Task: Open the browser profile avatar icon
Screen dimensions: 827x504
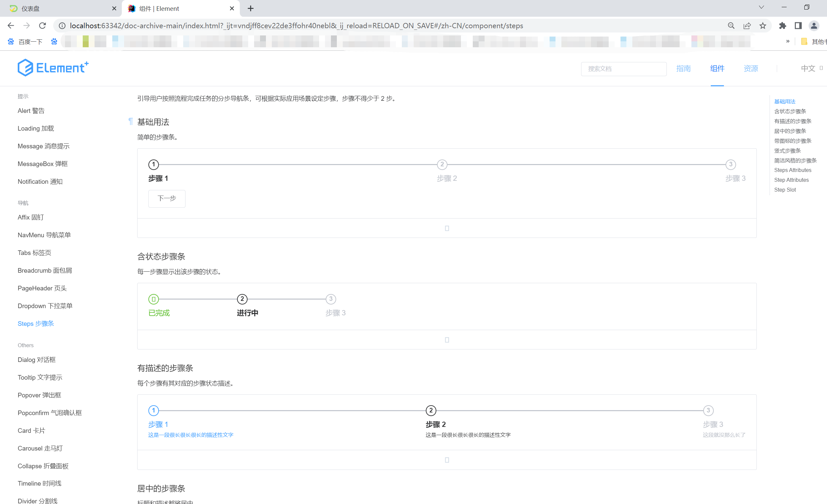Action: pos(814,26)
